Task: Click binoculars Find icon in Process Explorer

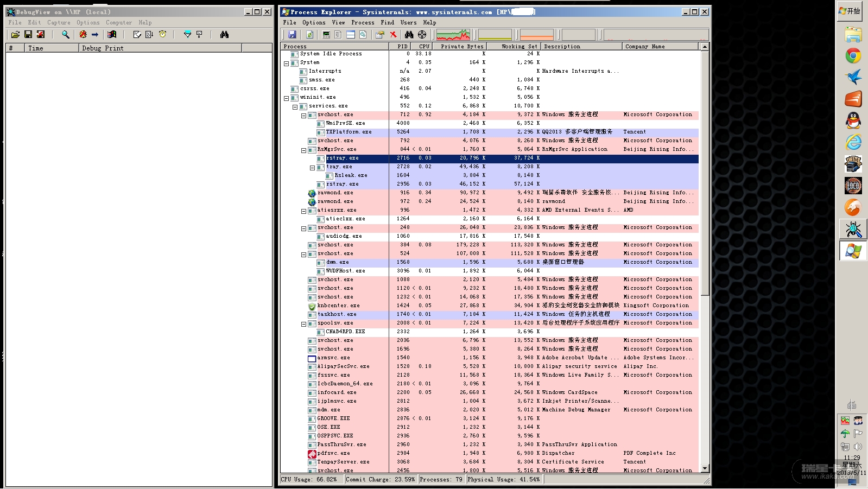Action: click(x=409, y=35)
